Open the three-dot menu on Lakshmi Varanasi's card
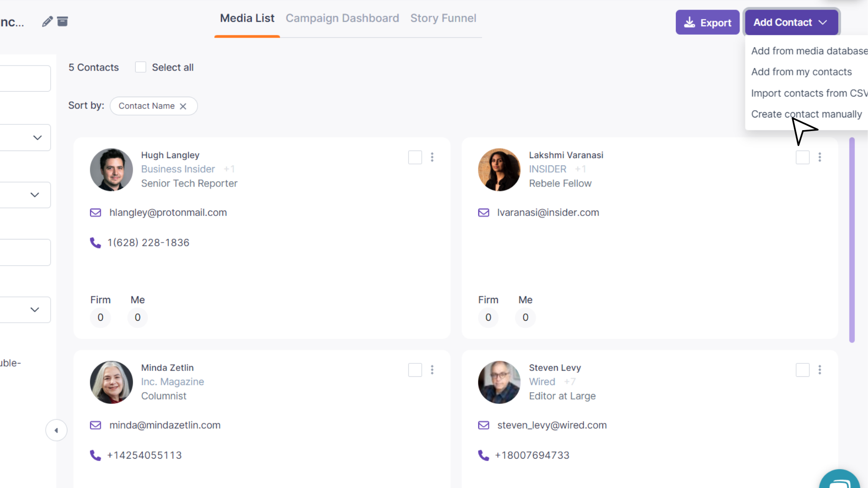 (820, 157)
